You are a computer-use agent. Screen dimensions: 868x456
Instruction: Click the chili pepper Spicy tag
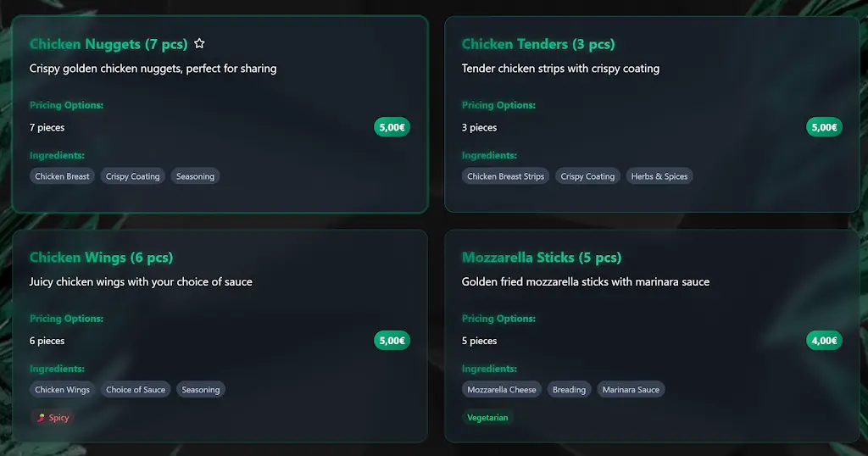tap(53, 418)
